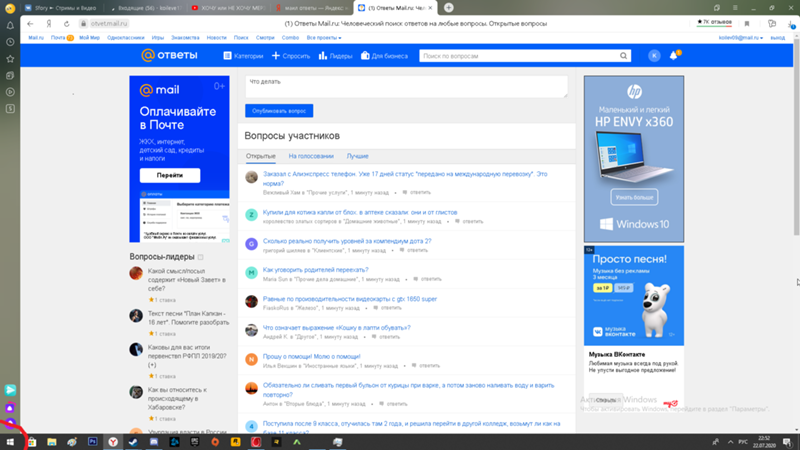Open Steam from the taskbar
Screen dimensions: 800x450
133,442
